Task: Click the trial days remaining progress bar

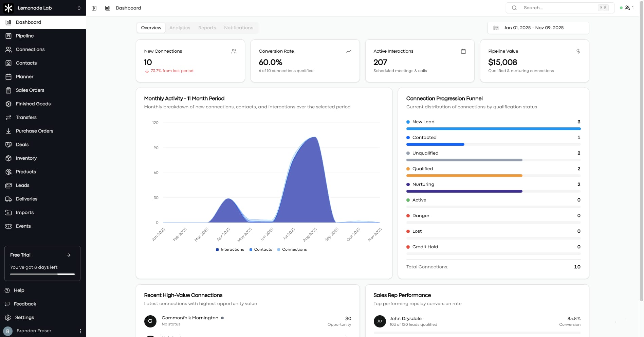Action: 42,274
